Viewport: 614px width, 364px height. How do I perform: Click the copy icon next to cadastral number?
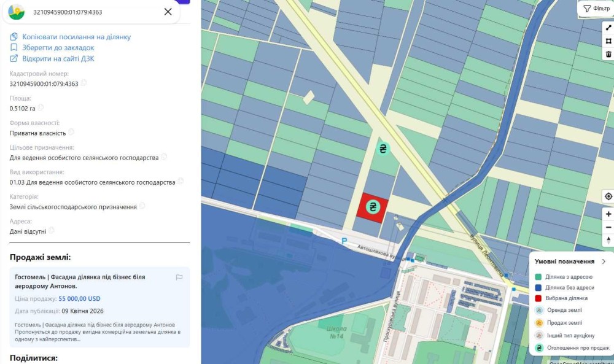click(84, 83)
